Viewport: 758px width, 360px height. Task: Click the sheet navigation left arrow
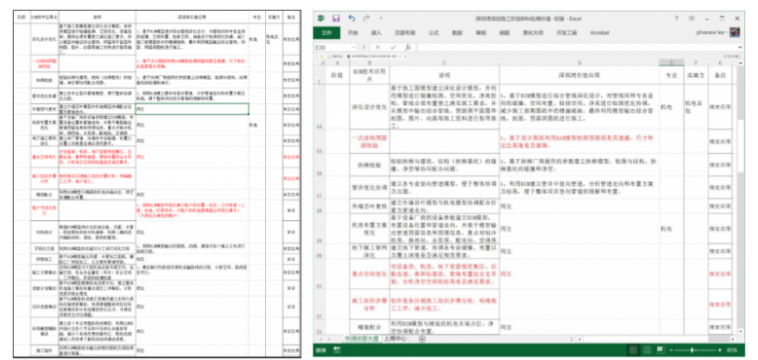(321, 339)
